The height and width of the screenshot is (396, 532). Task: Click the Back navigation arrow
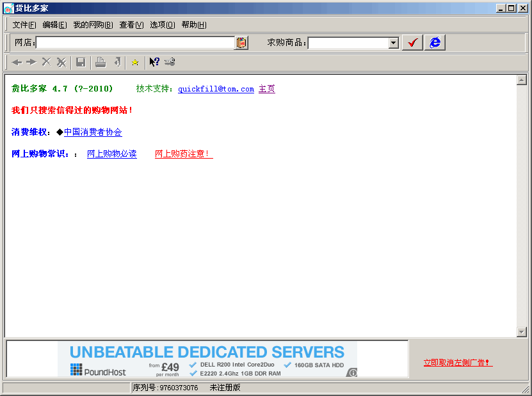(17, 62)
